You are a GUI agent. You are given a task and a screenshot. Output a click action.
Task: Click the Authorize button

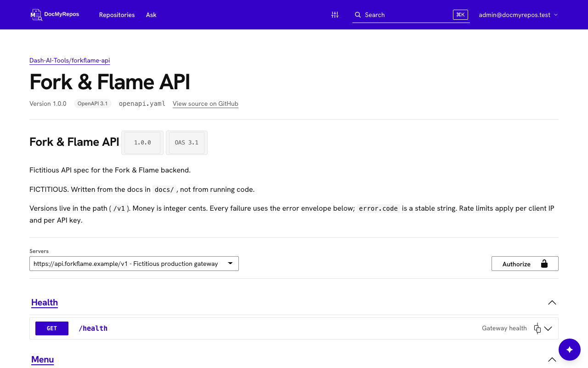coord(525,264)
